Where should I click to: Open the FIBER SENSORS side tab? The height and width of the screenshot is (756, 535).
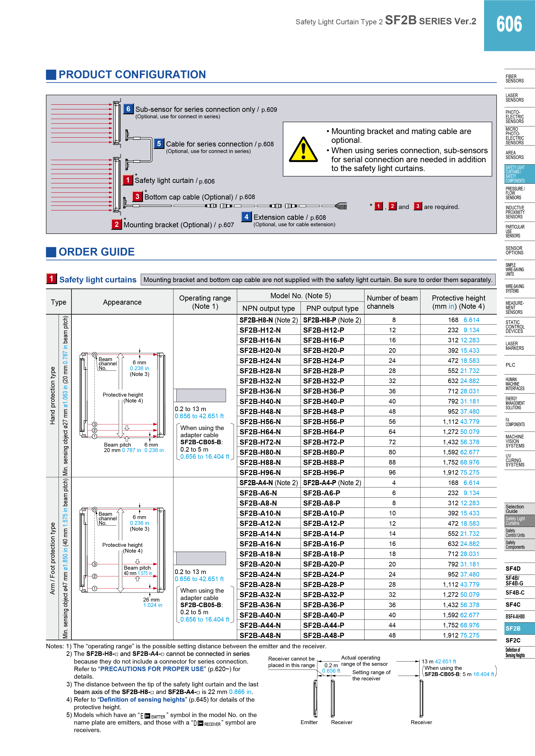pyautogui.click(x=519, y=79)
